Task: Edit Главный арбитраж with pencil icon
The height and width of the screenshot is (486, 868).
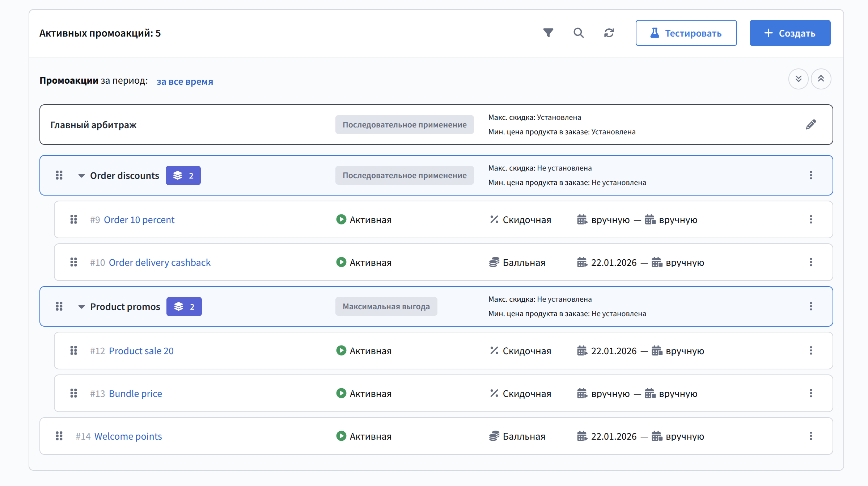Action: (811, 125)
